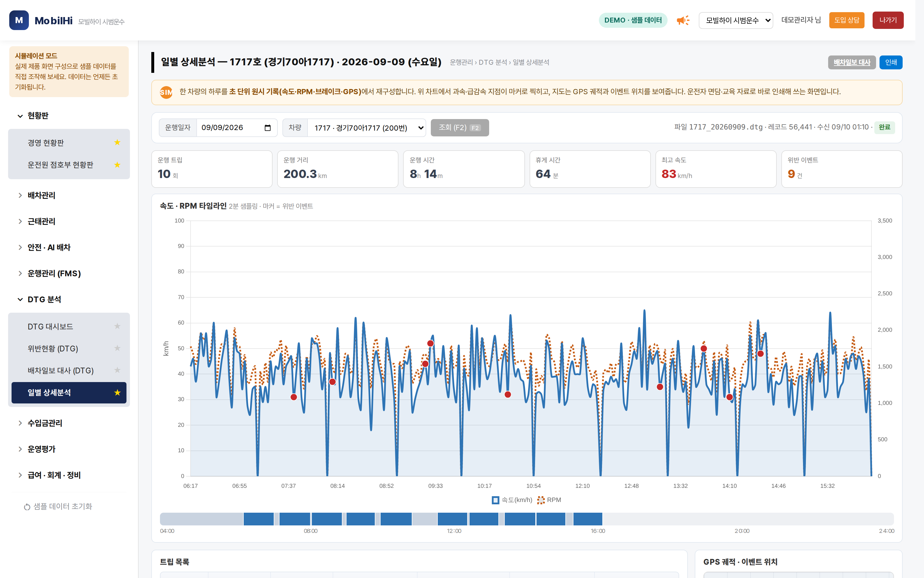This screenshot has width=924, height=578.
Task: Click the 인쇄 print button
Action: [x=891, y=62]
